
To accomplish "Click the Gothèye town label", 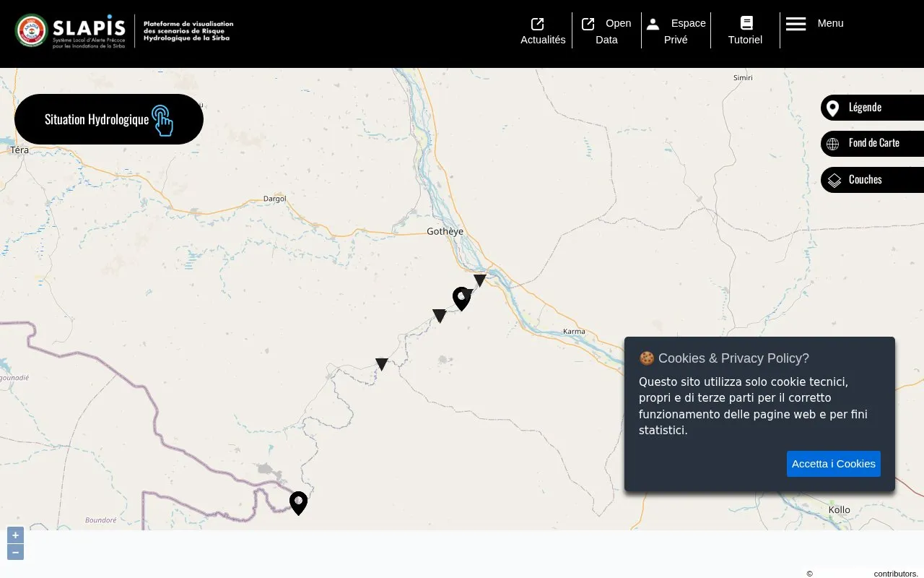I will pyautogui.click(x=445, y=232).
